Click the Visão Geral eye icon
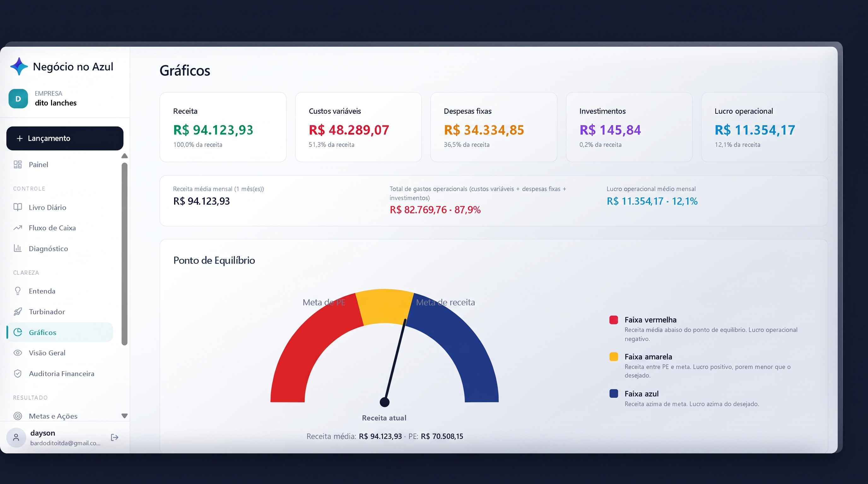868x484 pixels. [18, 353]
